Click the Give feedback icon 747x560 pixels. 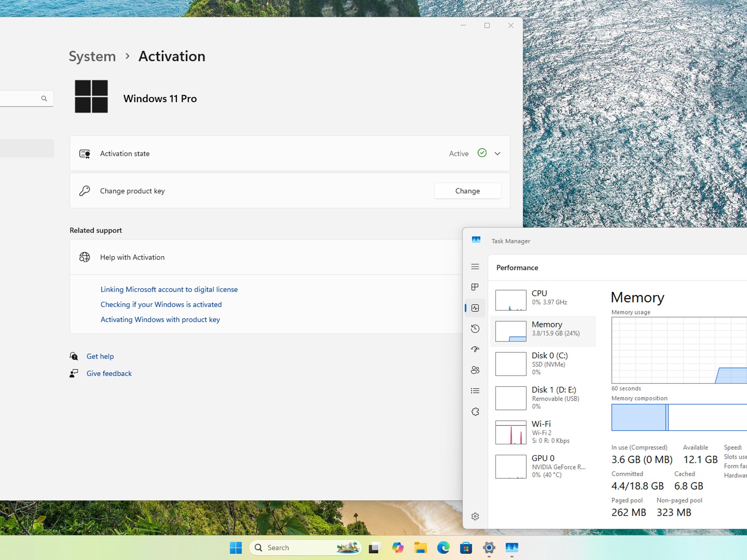tap(74, 373)
